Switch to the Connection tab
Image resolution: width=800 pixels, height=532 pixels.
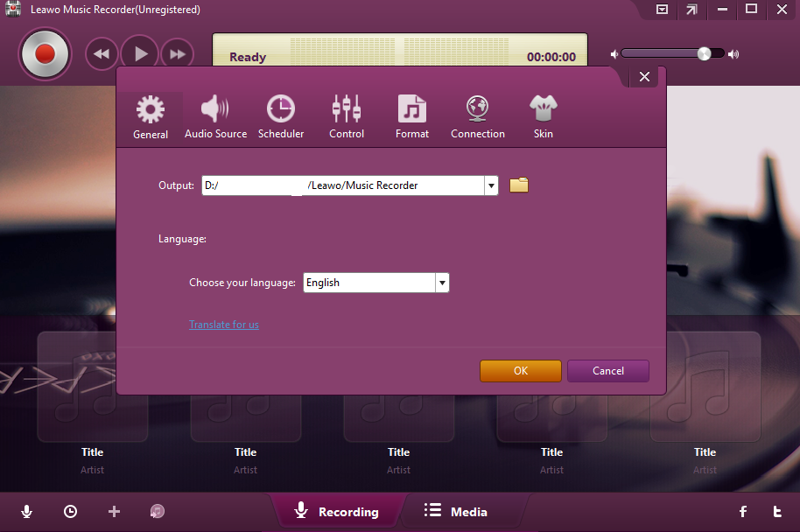[478, 116]
